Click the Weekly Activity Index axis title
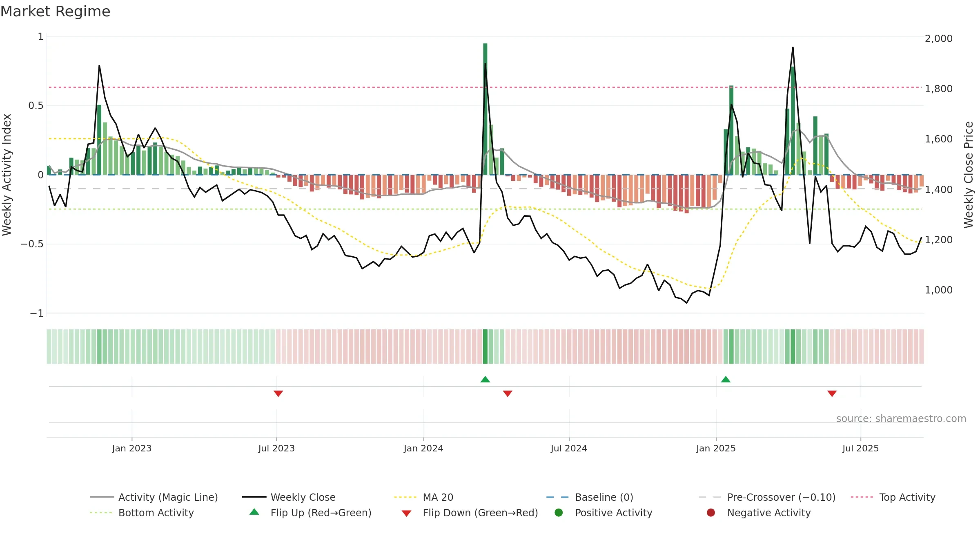The height and width of the screenshot is (551, 980). 7,175
